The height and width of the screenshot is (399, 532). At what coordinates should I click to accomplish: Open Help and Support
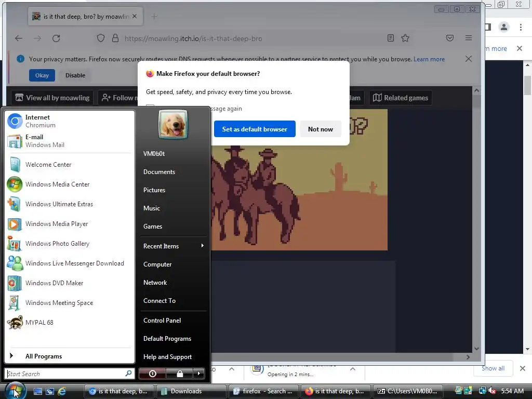pyautogui.click(x=167, y=357)
